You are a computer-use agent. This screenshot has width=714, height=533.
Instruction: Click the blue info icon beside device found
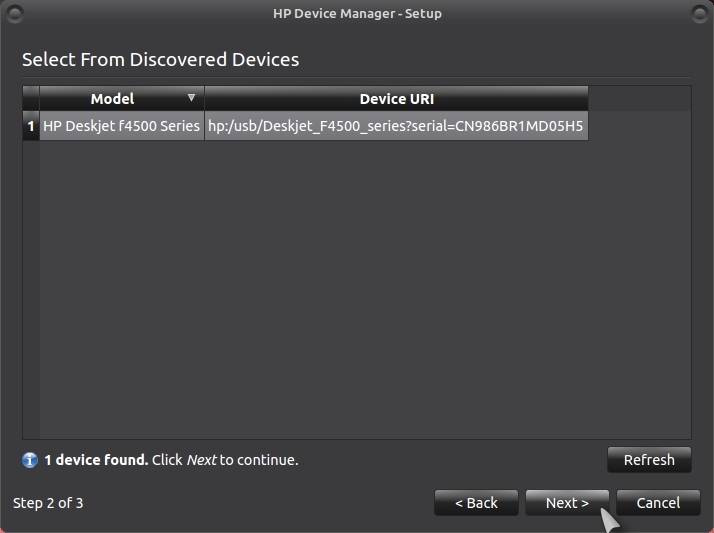click(x=30, y=460)
